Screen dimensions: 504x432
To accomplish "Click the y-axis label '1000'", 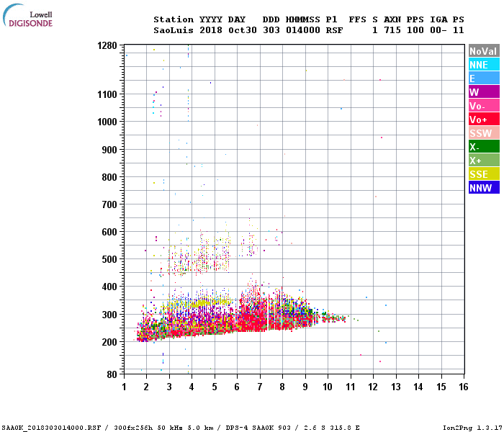I will point(107,122).
